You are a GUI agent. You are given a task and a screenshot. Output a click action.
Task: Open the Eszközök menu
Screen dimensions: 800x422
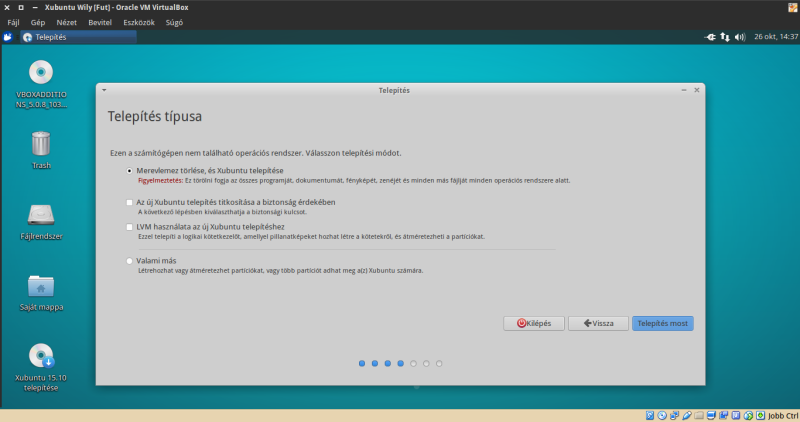point(139,22)
